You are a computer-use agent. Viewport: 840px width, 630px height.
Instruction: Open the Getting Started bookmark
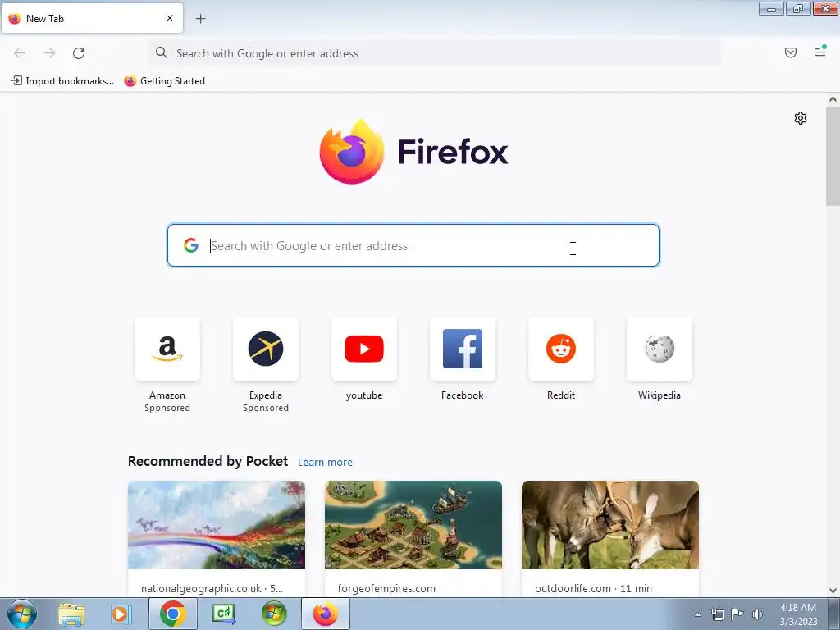click(x=164, y=81)
